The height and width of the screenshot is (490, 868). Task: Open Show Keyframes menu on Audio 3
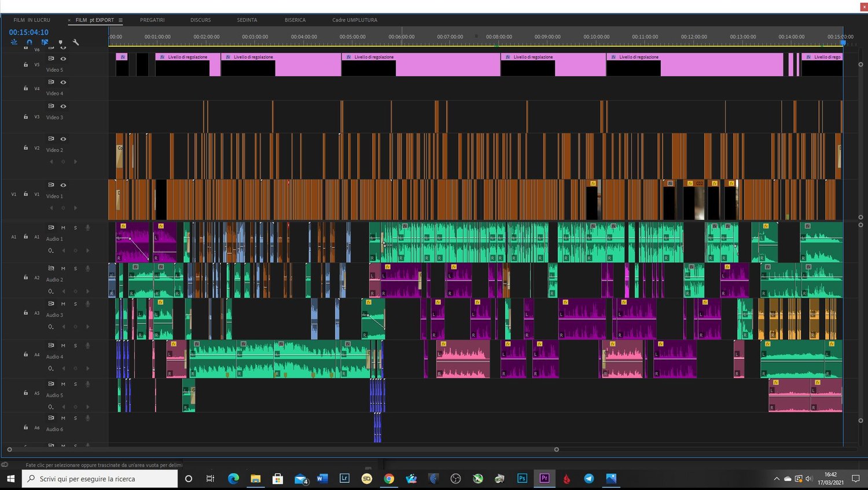pos(51,327)
